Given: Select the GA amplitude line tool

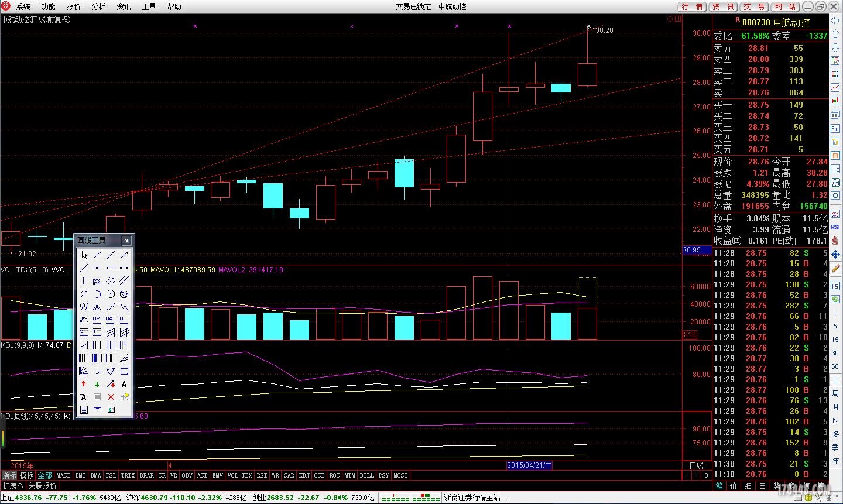Looking at the screenshot, I should point(111,320).
